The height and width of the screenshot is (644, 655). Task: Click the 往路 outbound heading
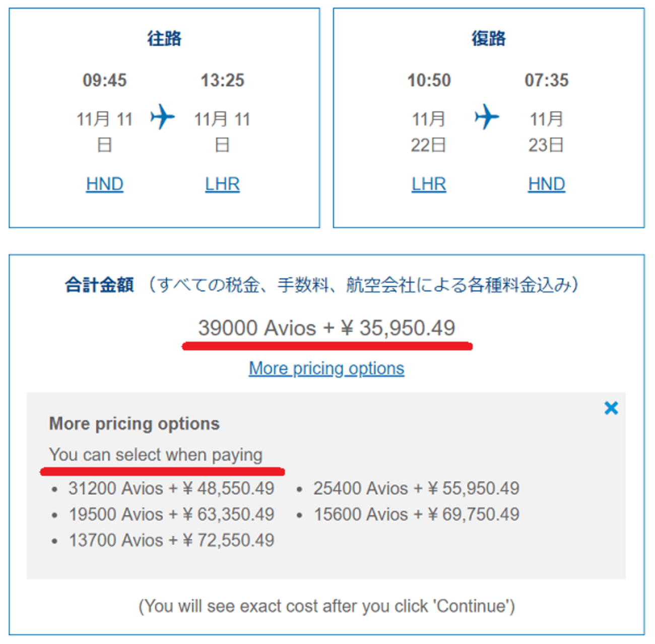(x=164, y=38)
